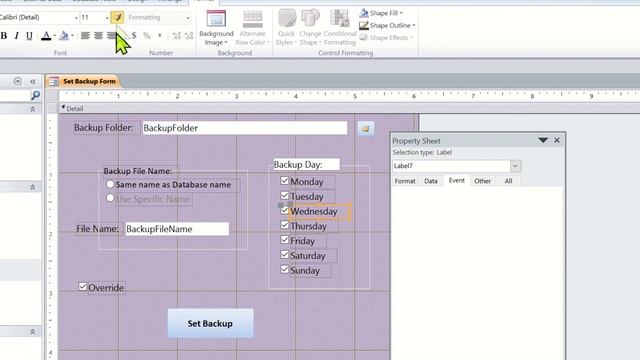Toggle the Wednesday checkbox
Viewport: 640px width, 360px height.
pyautogui.click(x=284, y=211)
